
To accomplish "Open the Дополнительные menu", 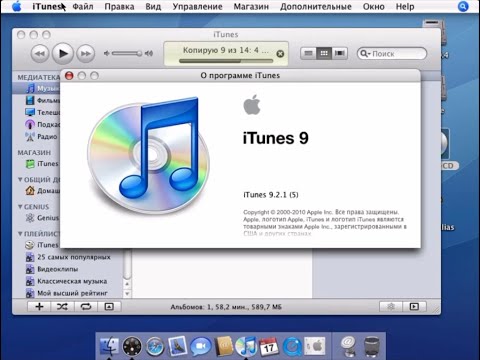I will pyautogui.click(x=316, y=7).
